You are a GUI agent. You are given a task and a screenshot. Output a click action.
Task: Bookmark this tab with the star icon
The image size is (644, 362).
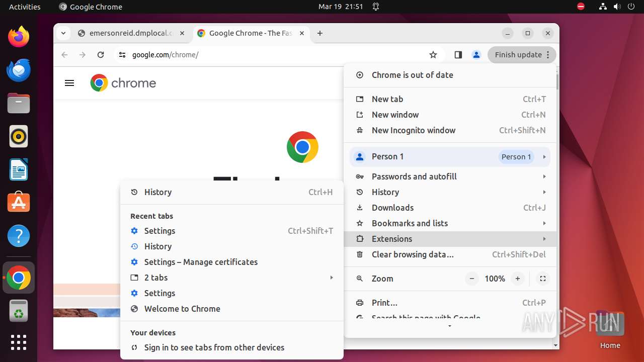click(433, 55)
